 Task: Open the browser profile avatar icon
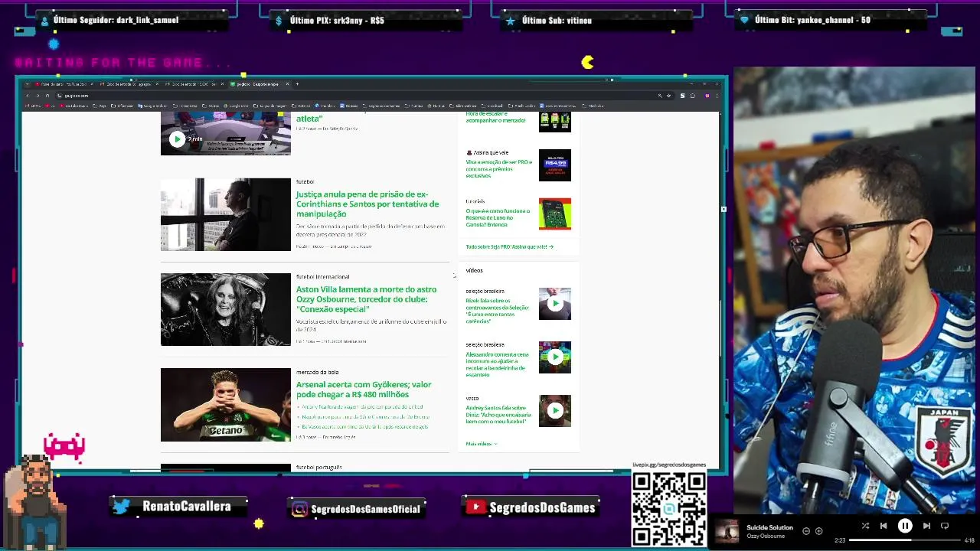click(x=707, y=96)
